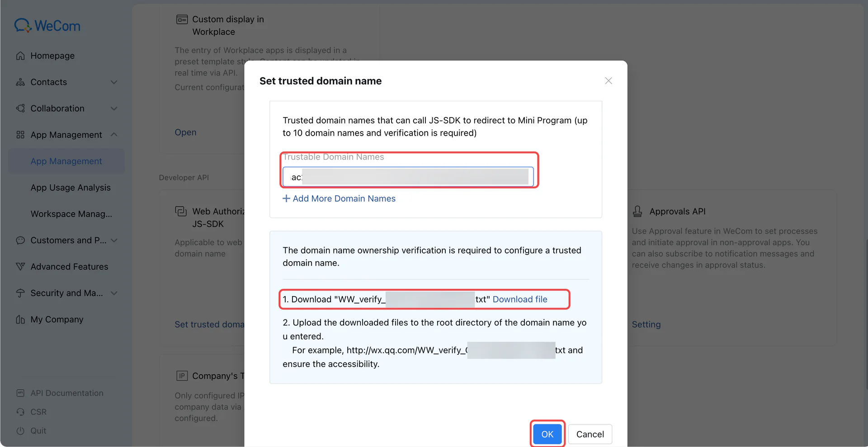Viewport: 868px width, 447px height.
Task: Click Add More Domain Names
Action: [x=339, y=198]
